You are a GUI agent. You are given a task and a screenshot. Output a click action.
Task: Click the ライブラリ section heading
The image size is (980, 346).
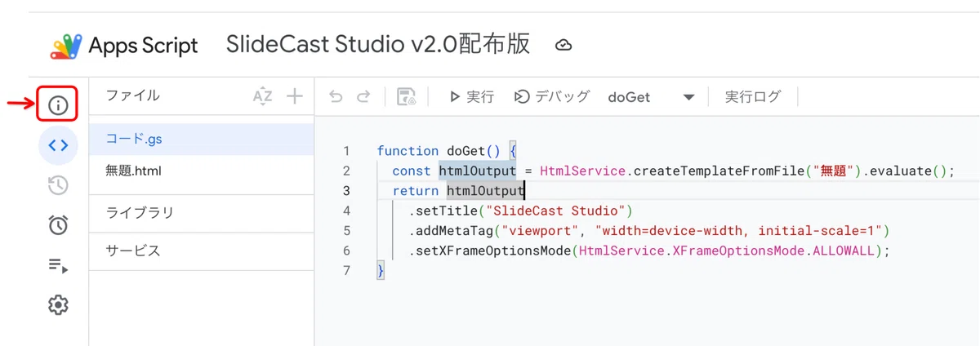coord(140,213)
